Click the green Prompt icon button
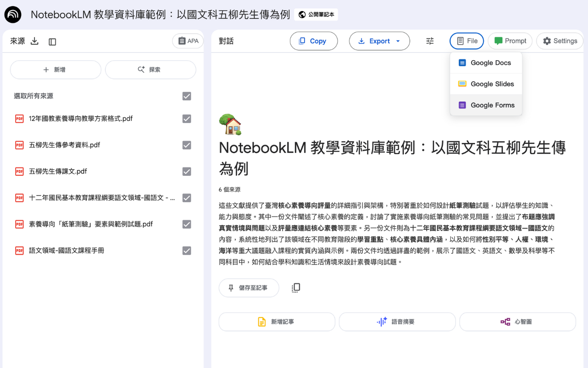This screenshot has width=588, height=368. [510, 40]
